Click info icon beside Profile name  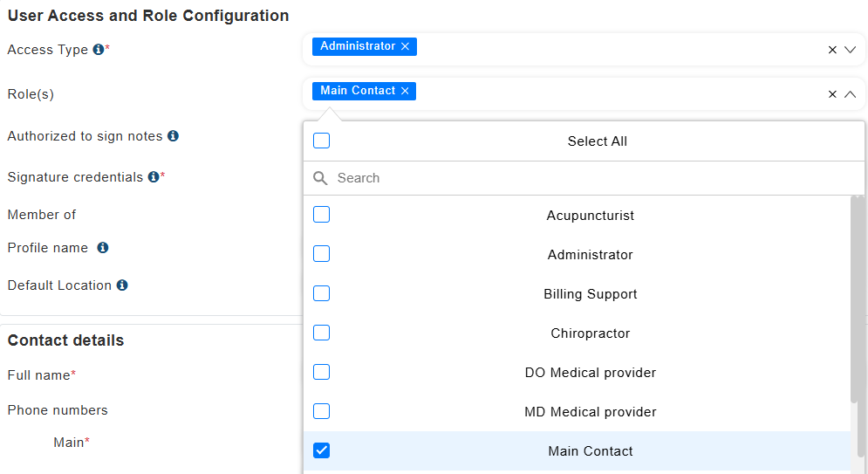point(103,248)
